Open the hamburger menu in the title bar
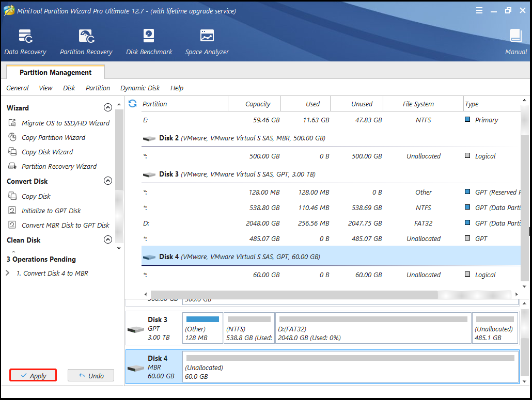The image size is (532, 400). click(x=479, y=10)
